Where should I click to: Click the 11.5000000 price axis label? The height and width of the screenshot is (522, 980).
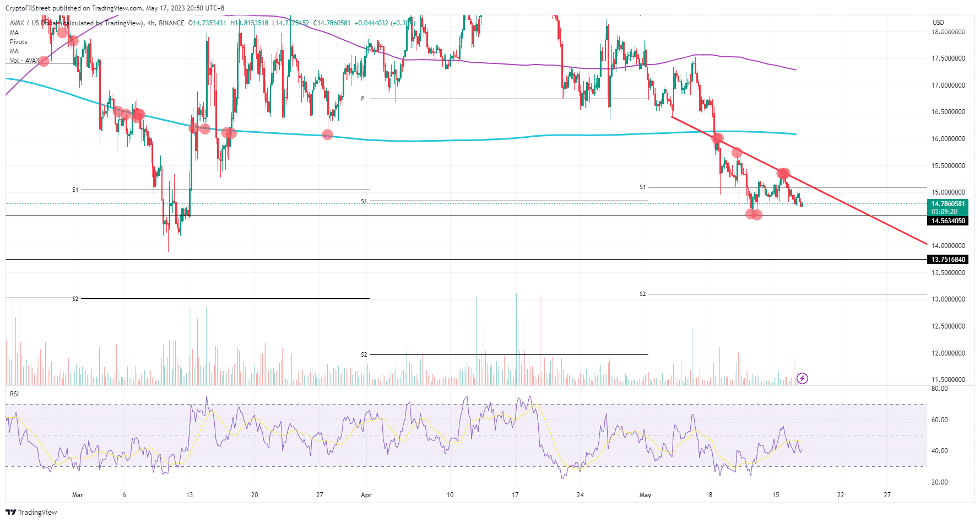coord(948,380)
